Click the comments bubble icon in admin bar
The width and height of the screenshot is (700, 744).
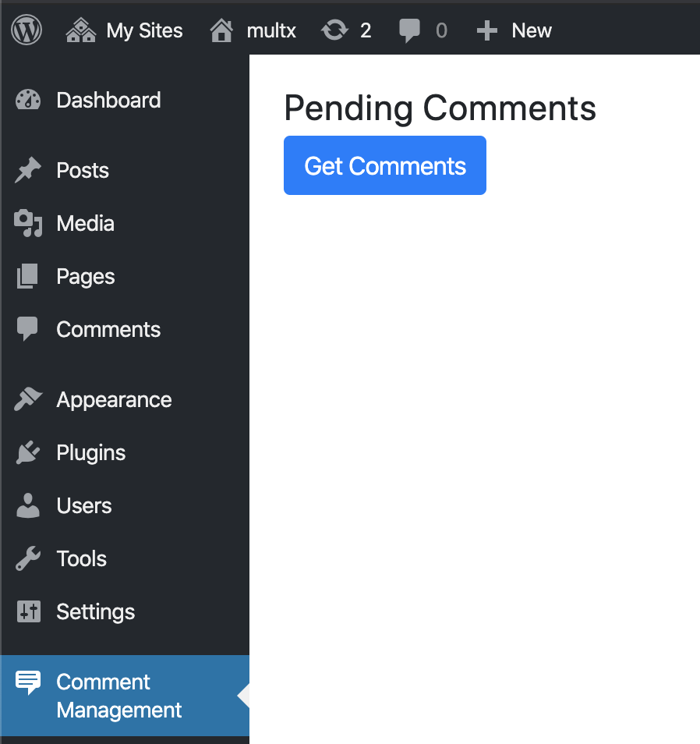click(x=409, y=31)
